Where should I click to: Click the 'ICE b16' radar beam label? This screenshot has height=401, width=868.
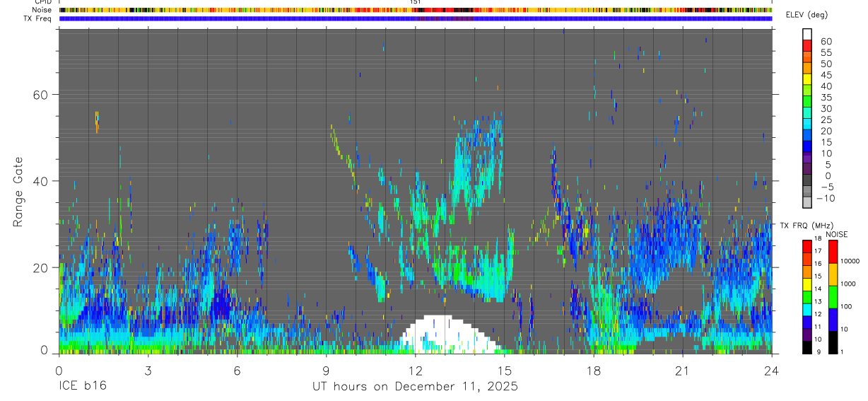pyautogui.click(x=81, y=387)
